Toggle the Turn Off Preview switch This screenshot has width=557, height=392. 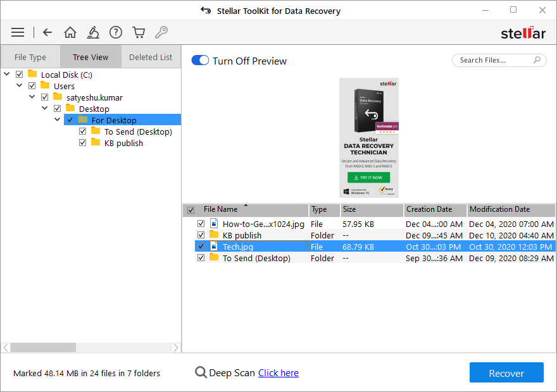(x=200, y=61)
